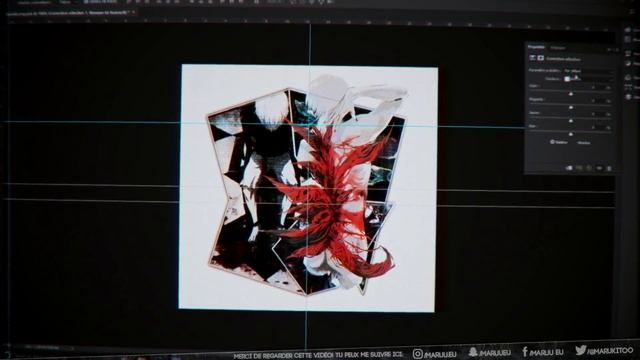Image resolution: width=640 pixels, height=360 pixels.
Task: Open the Couleurs dropdown
Action: pos(588,78)
